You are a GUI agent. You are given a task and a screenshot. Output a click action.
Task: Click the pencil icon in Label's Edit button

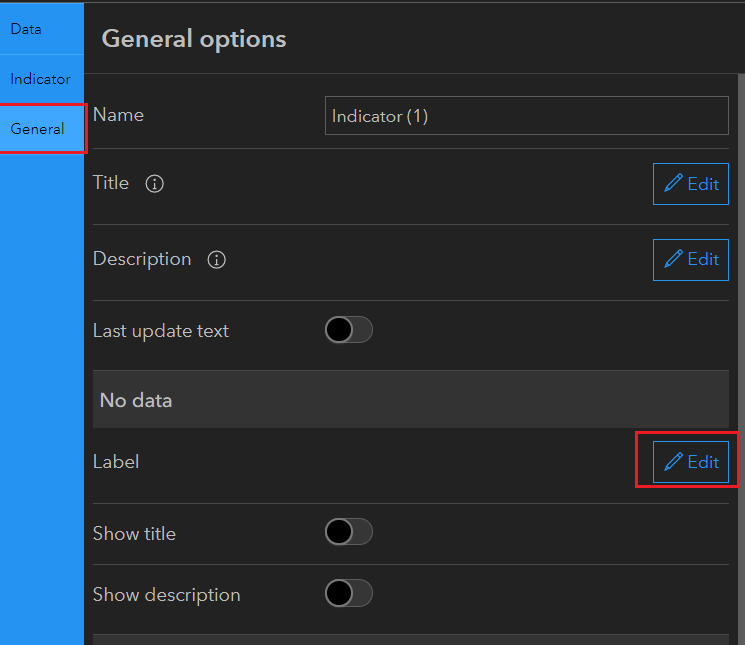(673, 462)
